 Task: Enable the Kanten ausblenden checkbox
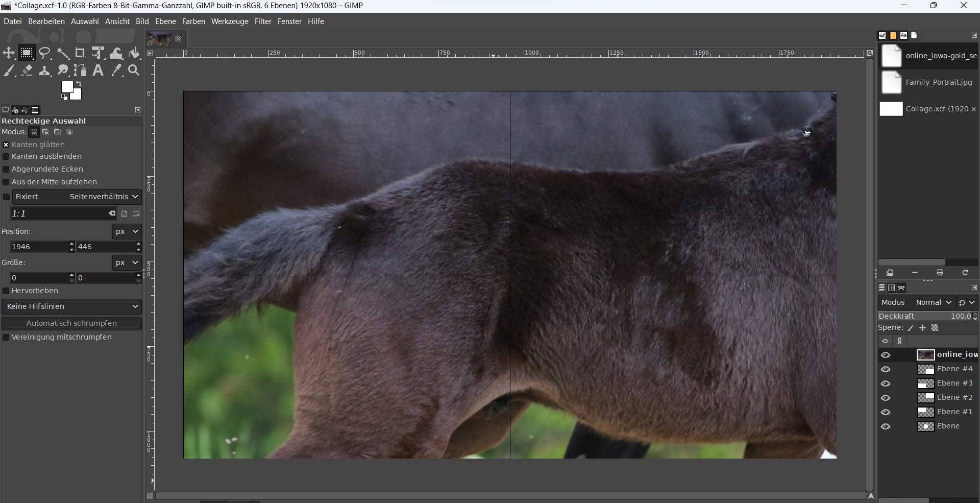coord(6,157)
